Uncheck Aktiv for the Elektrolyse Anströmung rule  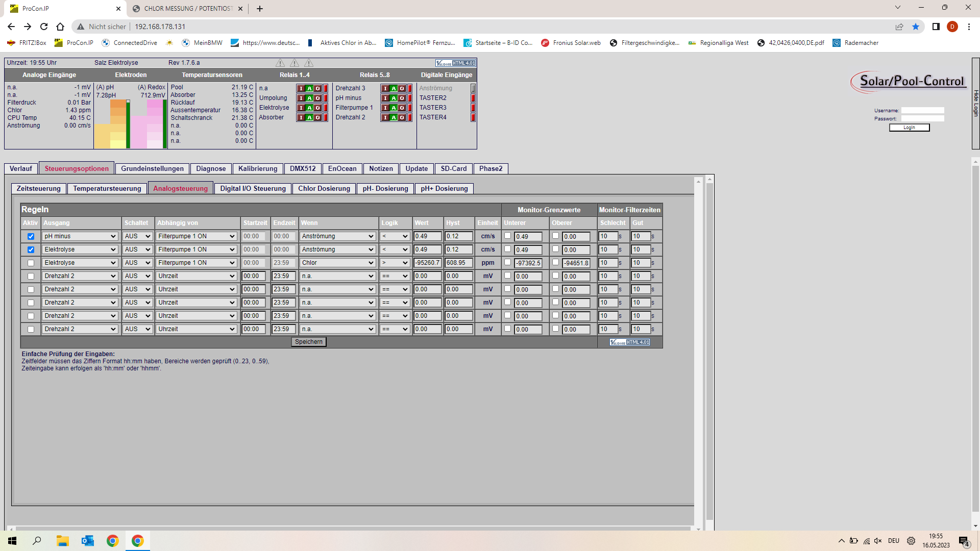(31, 249)
